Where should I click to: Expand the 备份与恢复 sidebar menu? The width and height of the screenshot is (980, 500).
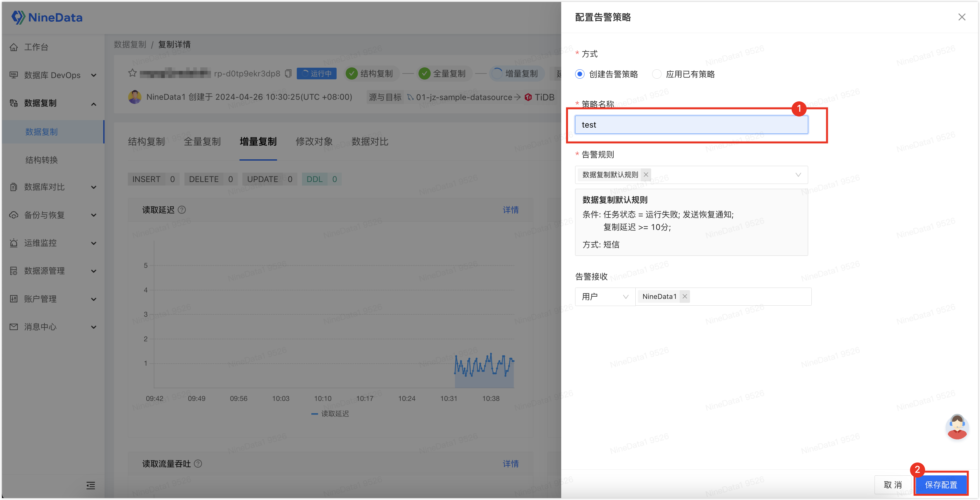tap(53, 215)
